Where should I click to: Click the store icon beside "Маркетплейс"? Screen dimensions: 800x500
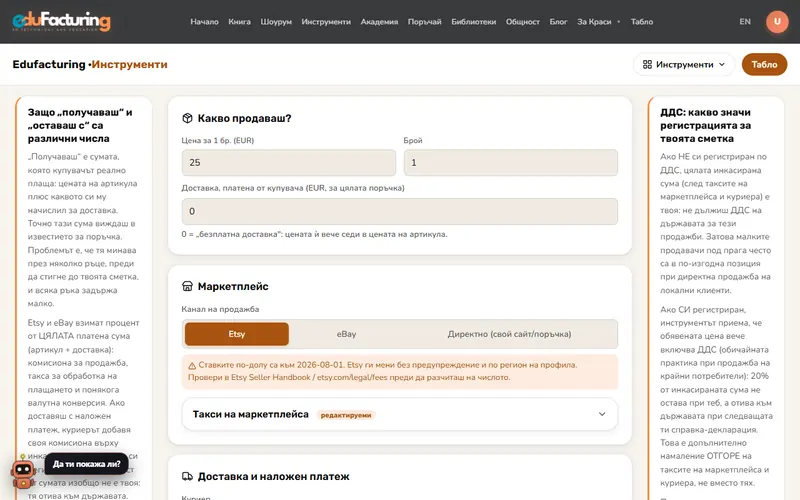coord(187,286)
